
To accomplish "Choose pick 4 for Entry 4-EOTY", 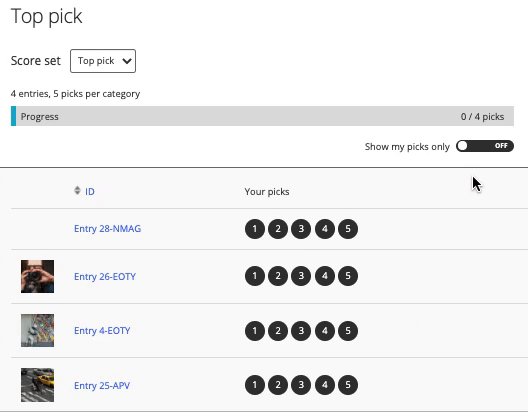I will point(325,331).
